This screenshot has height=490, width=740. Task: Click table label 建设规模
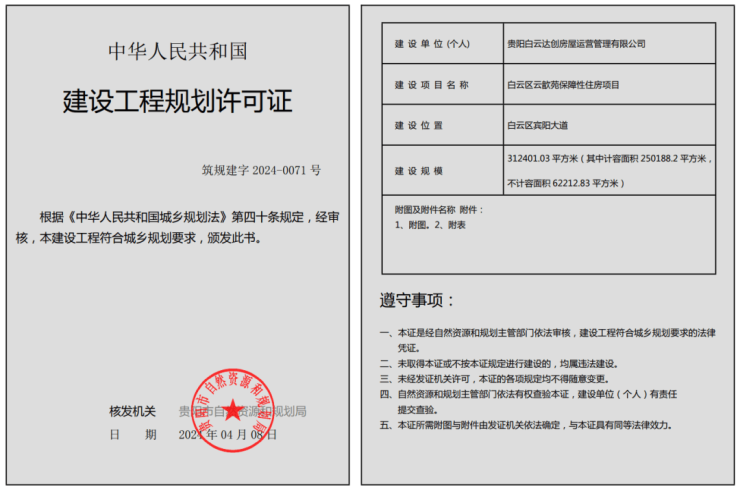[419, 171]
